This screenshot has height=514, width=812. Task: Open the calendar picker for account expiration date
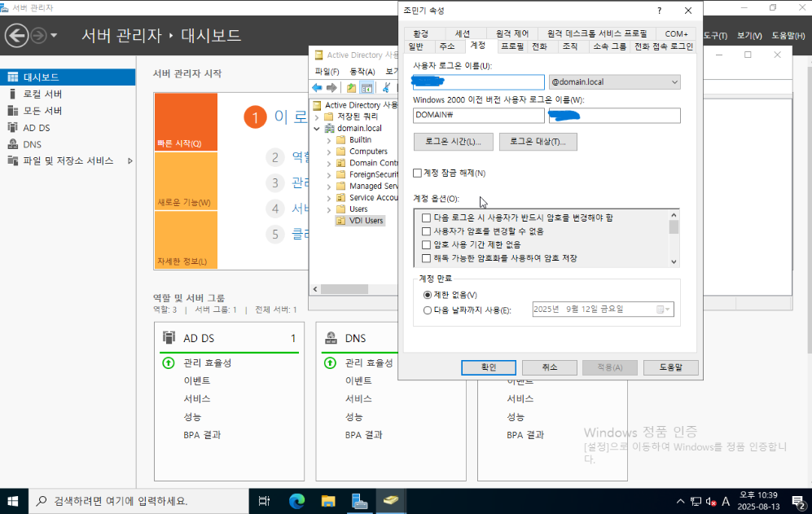tap(663, 310)
